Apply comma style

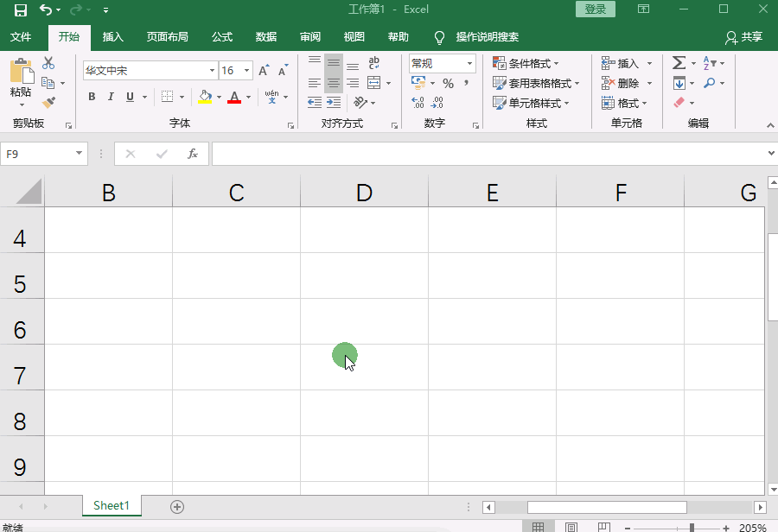click(x=467, y=83)
